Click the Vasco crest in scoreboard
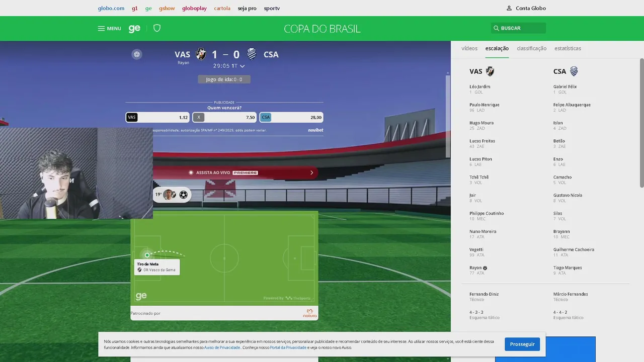Image resolution: width=644 pixels, height=362 pixels. click(x=201, y=54)
